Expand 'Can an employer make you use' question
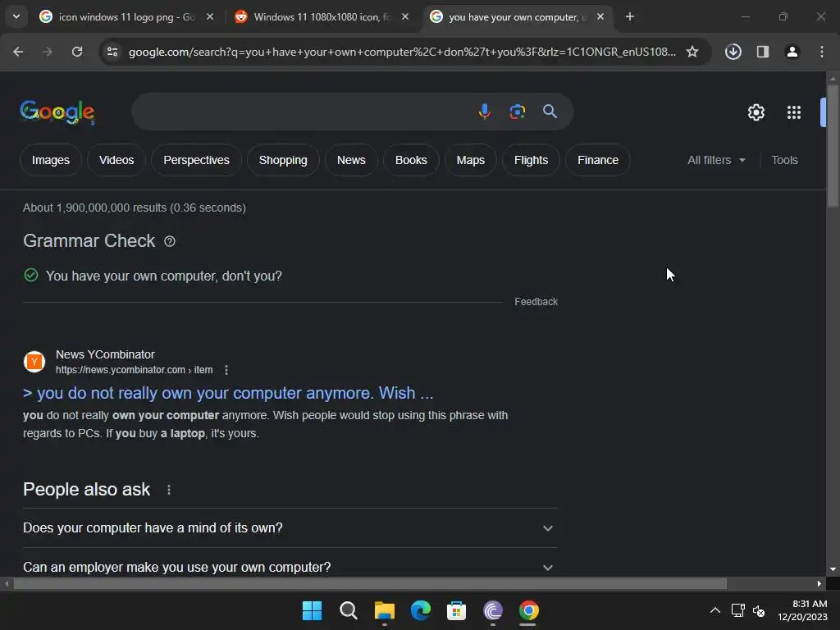The width and height of the screenshot is (840, 630). tap(290, 567)
